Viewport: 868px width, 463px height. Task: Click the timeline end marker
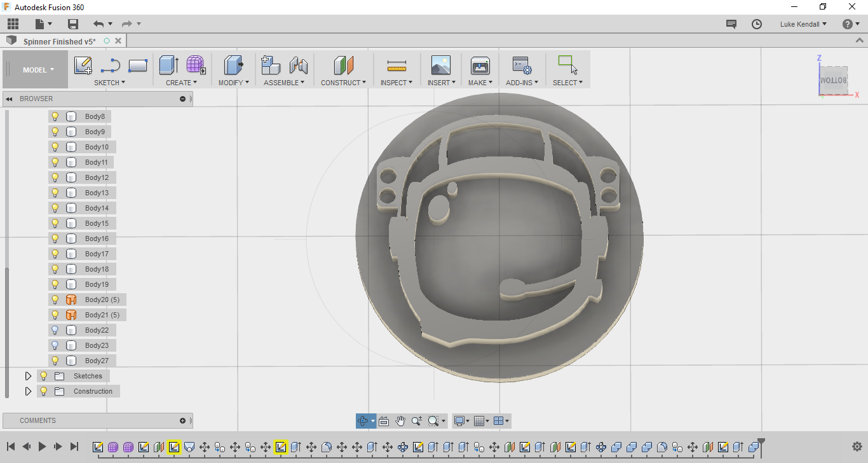(x=761, y=444)
